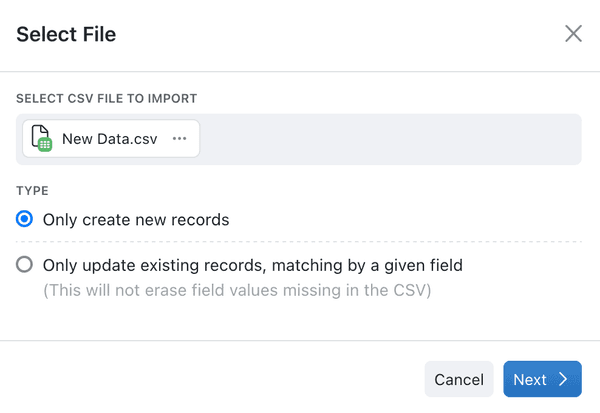Click the right chevron inside Next button

pos(563,379)
